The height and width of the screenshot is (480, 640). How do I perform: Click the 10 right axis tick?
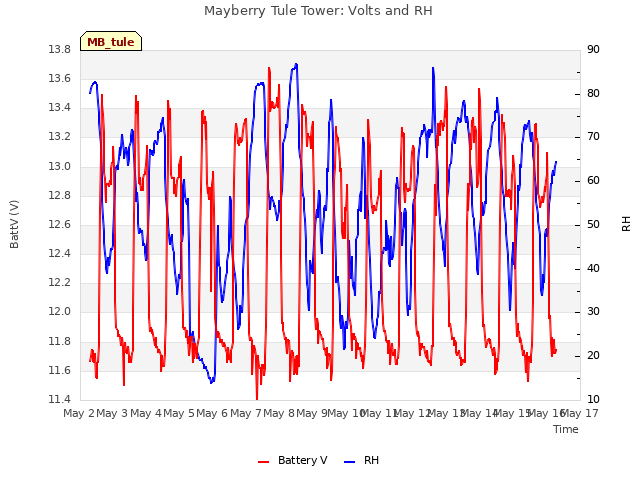pyautogui.click(x=593, y=399)
